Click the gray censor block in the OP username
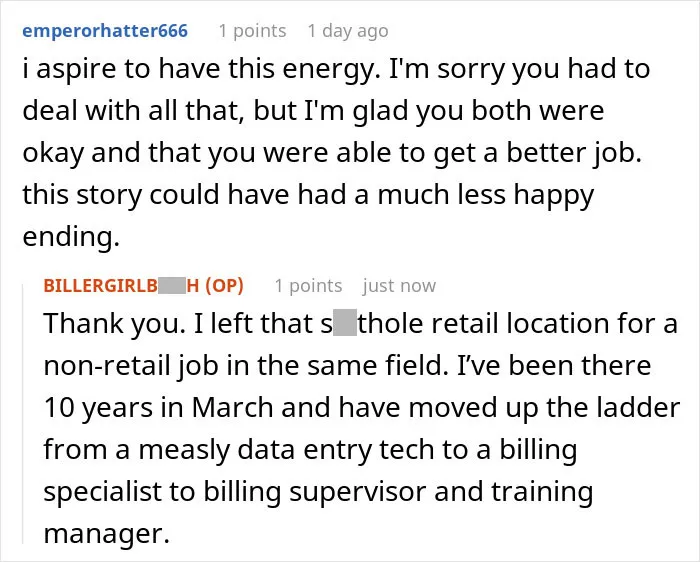 pos(171,285)
